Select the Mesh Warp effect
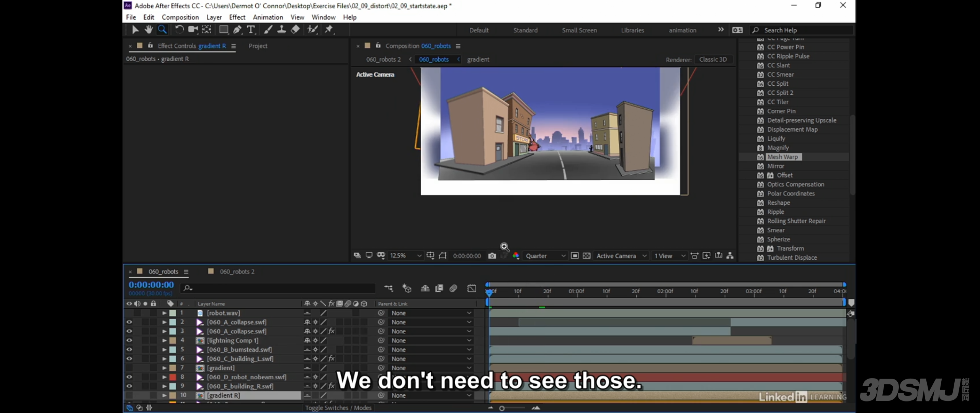The height and width of the screenshot is (413, 980). 782,157
